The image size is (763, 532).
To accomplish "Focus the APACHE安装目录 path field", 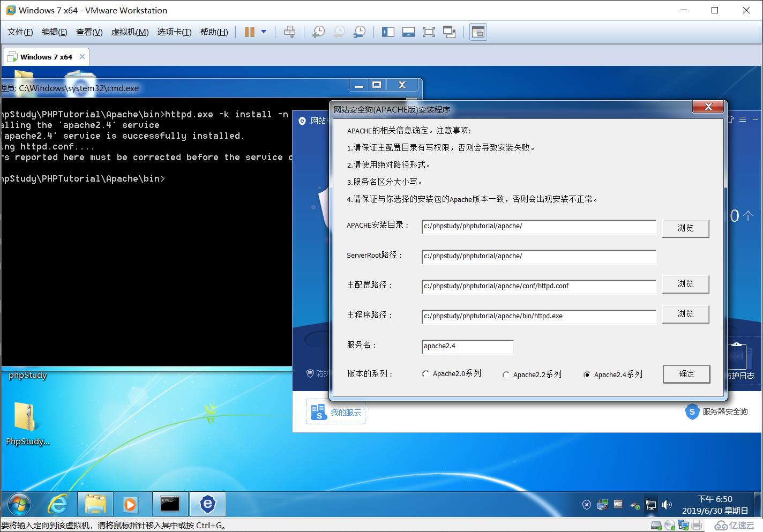I will pos(539,227).
